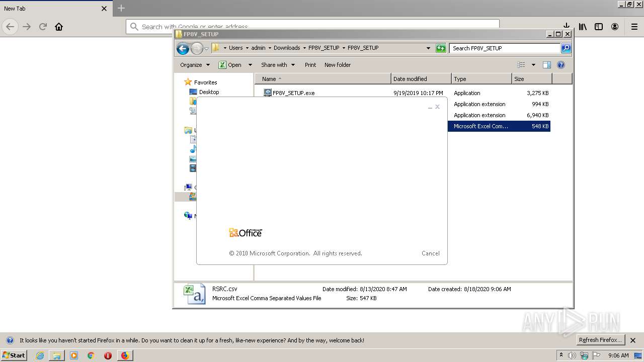
Task: Click the Firefox taskbar icon
Action: tap(125, 355)
